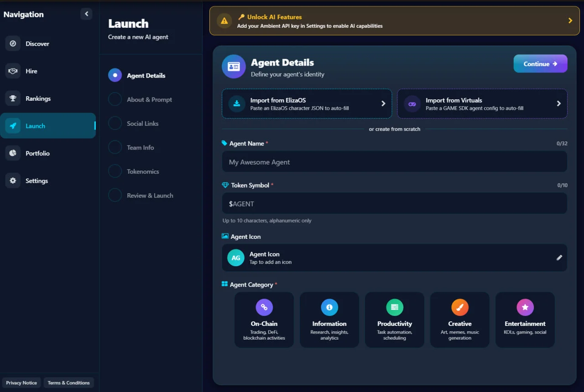Choose the Entertainment category label

(525, 324)
